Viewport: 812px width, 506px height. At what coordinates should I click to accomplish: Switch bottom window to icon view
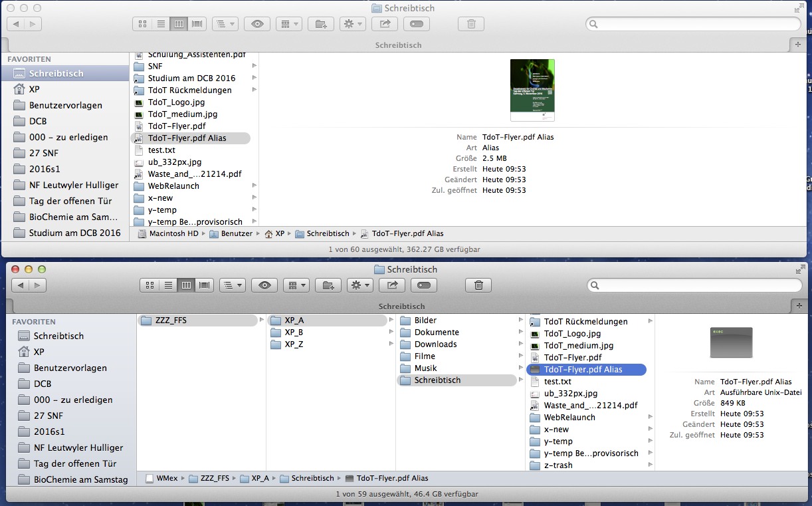click(150, 285)
